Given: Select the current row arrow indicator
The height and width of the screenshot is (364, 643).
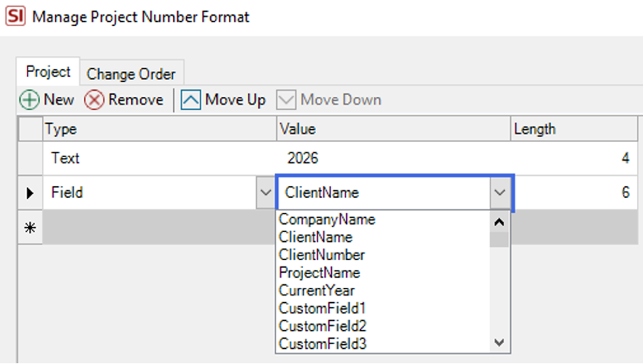Looking at the screenshot, I should [30, 193].
